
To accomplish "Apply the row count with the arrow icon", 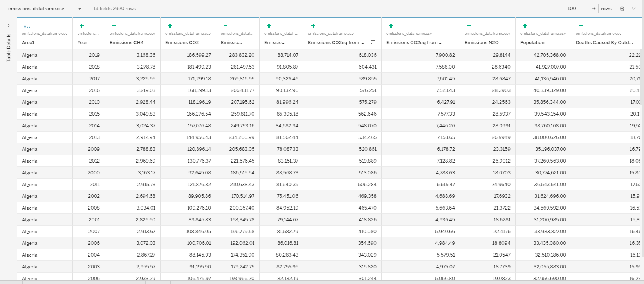I will pyautogui.click(x=593, y=9).
